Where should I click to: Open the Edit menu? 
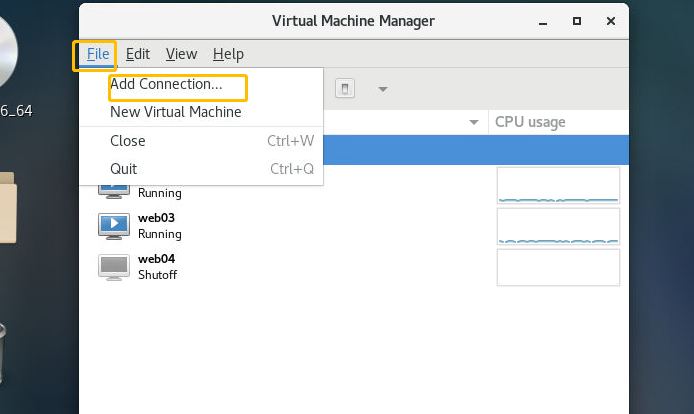[x=138, y=54]
